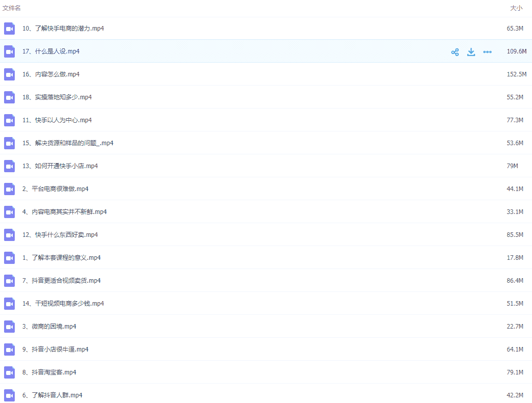Click the size value 55.2M
The height and width of the screenshot is (403, 532).
(x=515, y=97)
